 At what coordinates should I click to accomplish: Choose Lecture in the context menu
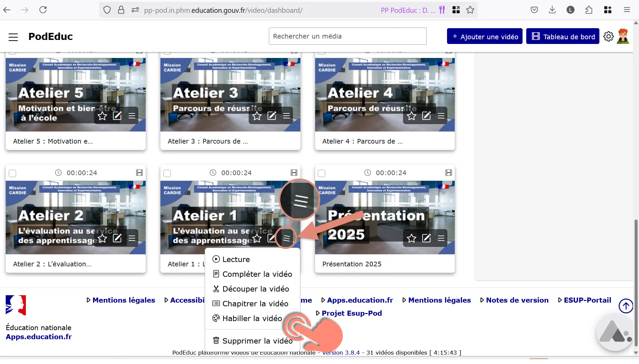click(252, 260)
